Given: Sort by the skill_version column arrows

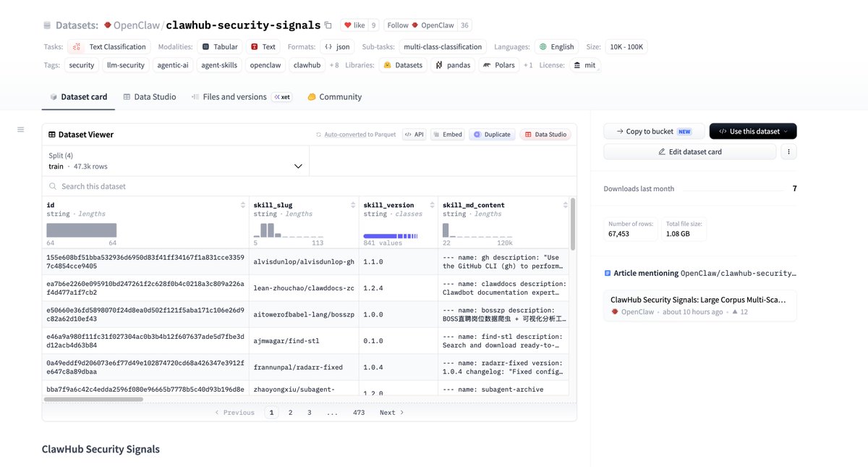Looking at the screenshot, I should point(431,206).
